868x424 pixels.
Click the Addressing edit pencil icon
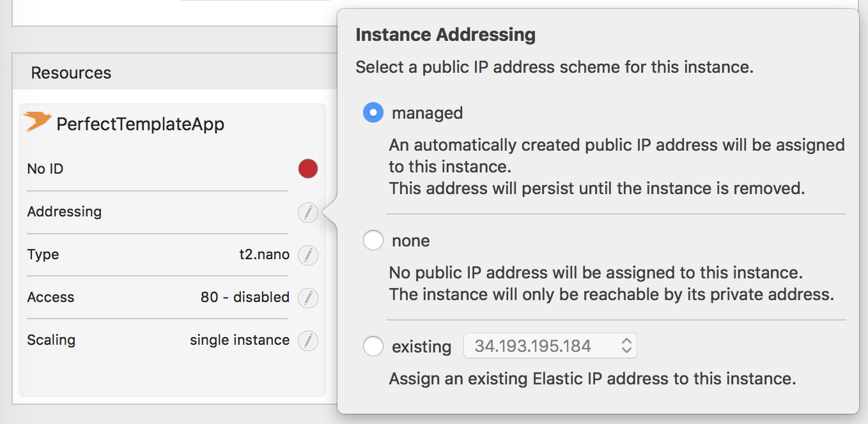tap(308, 212)
